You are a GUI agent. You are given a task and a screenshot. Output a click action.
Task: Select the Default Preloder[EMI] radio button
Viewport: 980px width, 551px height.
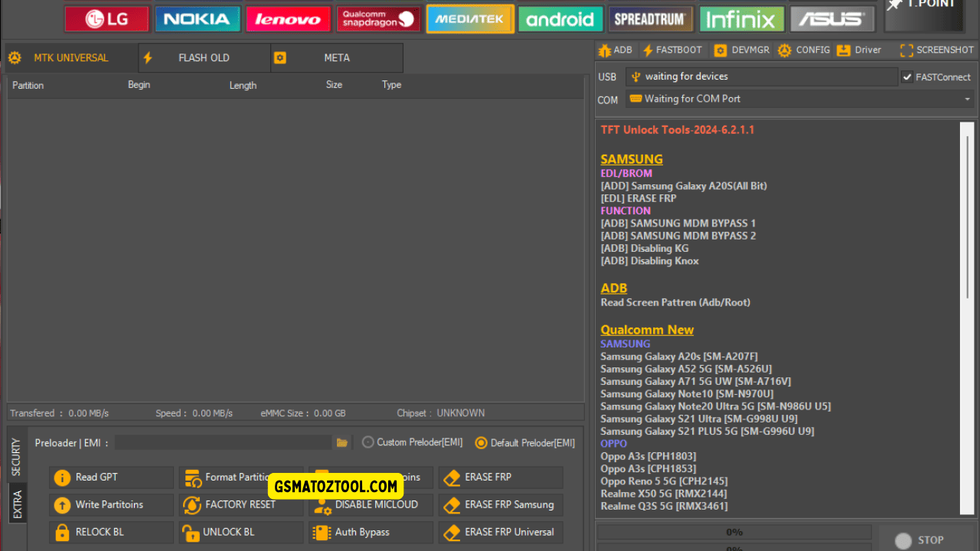(481, 442)
